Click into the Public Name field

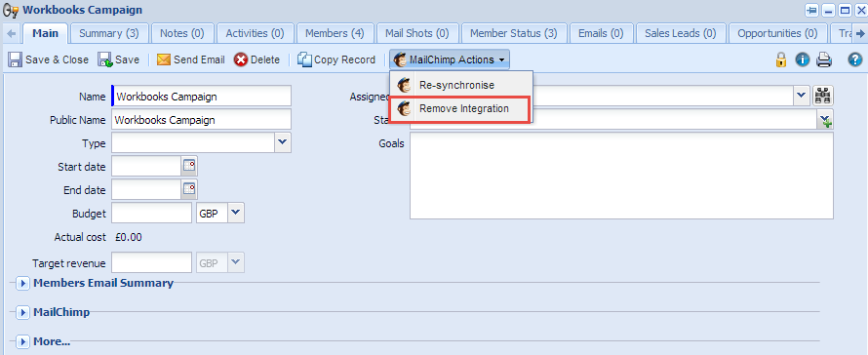point(202,120)
